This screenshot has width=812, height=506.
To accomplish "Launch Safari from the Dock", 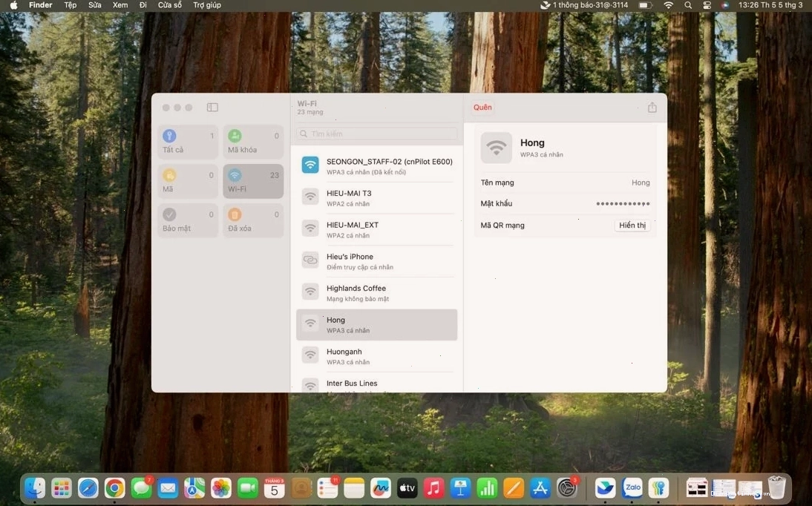I will (x=88, y=488).
